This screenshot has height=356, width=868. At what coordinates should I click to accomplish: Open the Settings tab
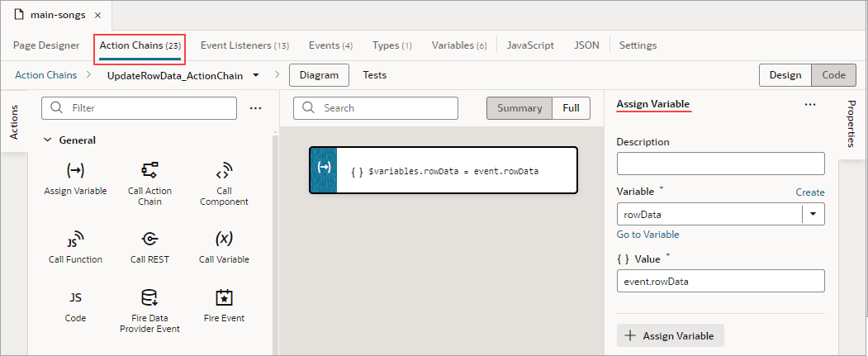[638, 45]
